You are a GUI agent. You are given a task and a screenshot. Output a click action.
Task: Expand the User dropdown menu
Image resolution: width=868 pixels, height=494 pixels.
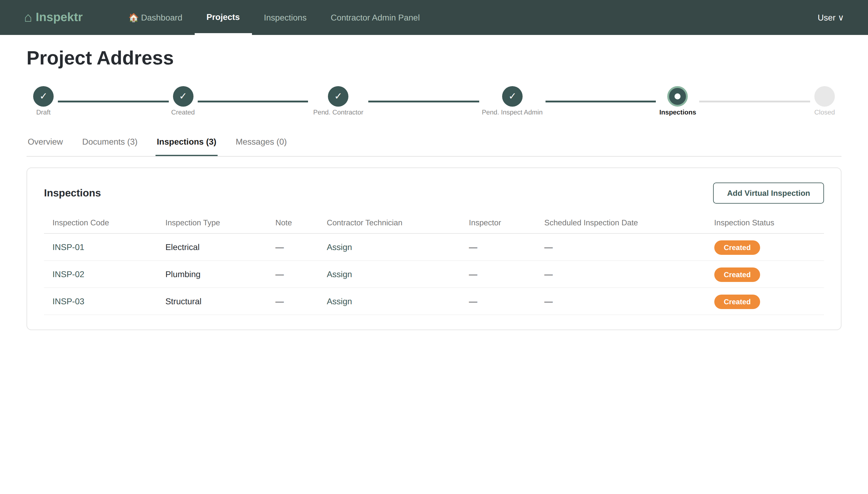(x=830, y=18)
